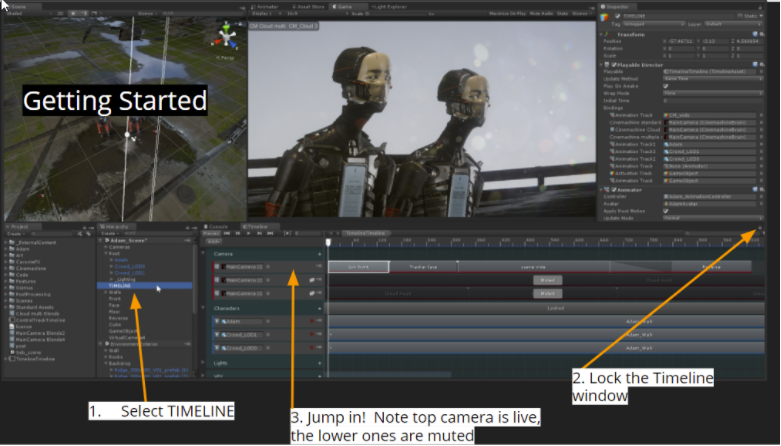The image size is (781, 446).
Task: Click the Preview button in the Timeline toolbar
Action: click(210, 234)
